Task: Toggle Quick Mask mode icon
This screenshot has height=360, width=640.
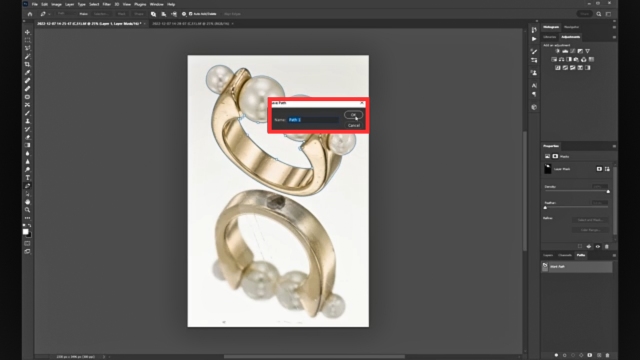Action: [27, 243]
